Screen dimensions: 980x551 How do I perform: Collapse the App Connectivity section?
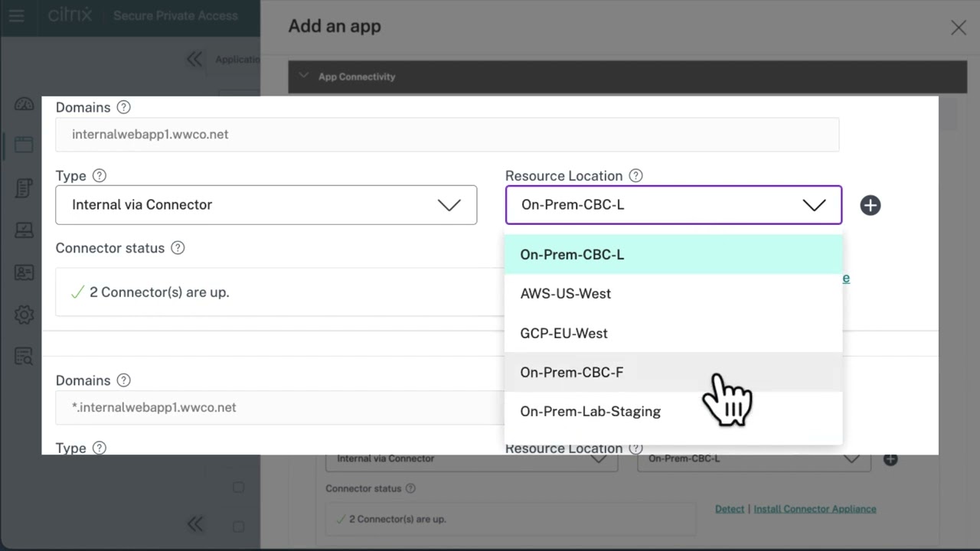304,76
